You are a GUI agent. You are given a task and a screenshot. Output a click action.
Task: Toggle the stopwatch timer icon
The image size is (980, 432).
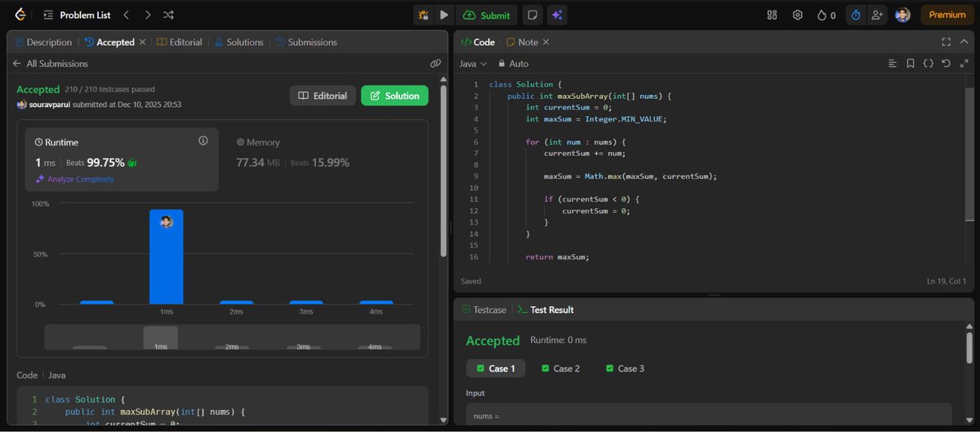tap(855, 15)
